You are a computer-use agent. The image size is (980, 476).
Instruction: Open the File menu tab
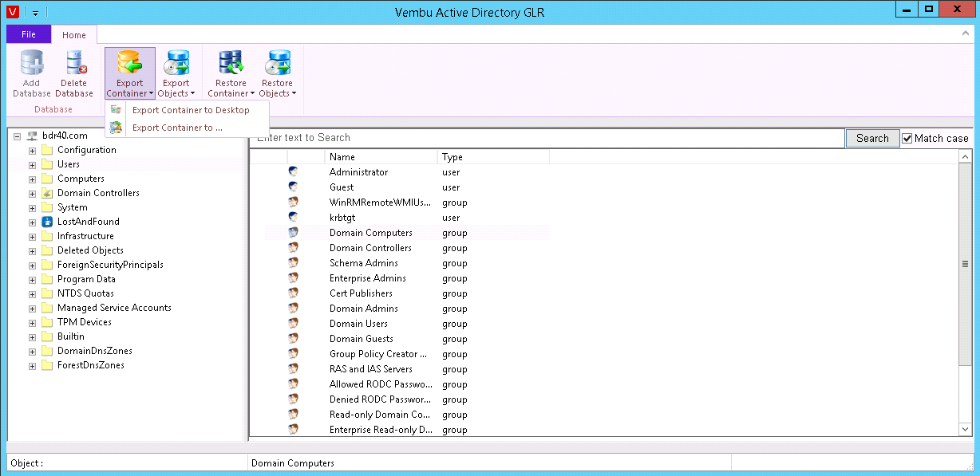29,34
